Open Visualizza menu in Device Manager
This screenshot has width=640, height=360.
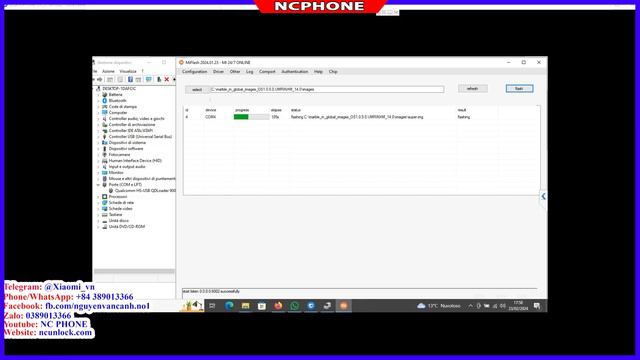[x=128, y=71]
